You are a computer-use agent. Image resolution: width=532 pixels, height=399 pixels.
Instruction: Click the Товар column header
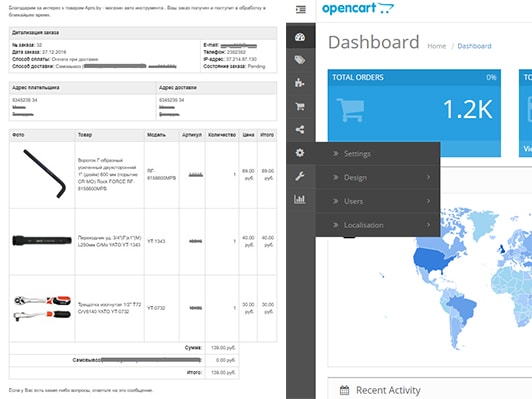pyautogui.click(x=85, y=135)
